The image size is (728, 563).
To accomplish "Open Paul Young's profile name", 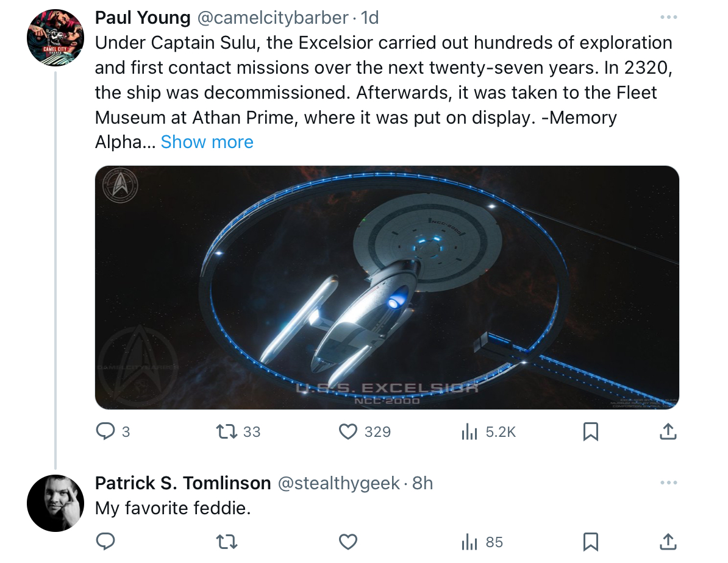I will pyautogui.click(x=143, y=18).
